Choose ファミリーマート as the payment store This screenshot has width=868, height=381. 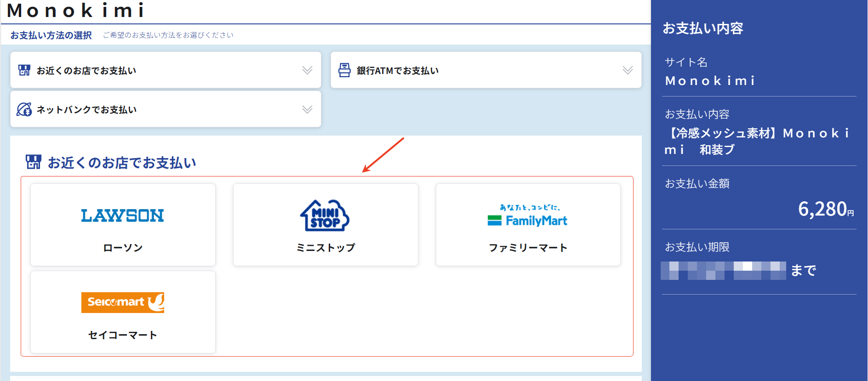[528, 225]
